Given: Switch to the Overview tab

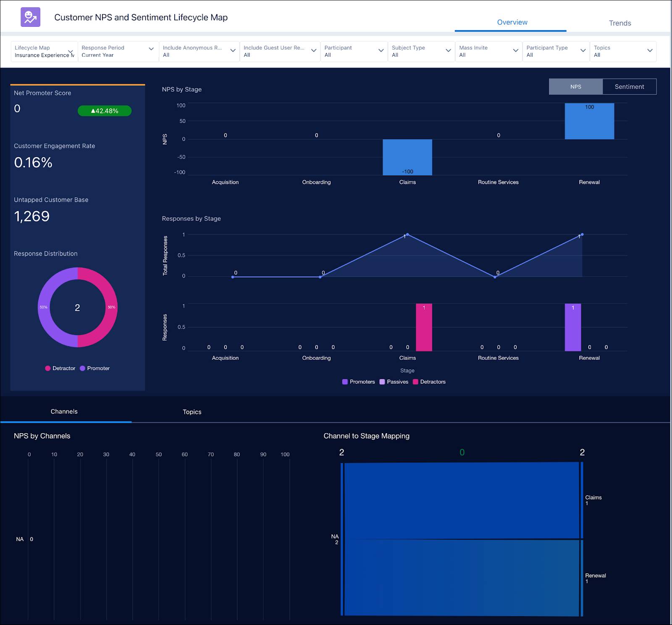Looking at the screenshot, I should click(x=512, y=22).
